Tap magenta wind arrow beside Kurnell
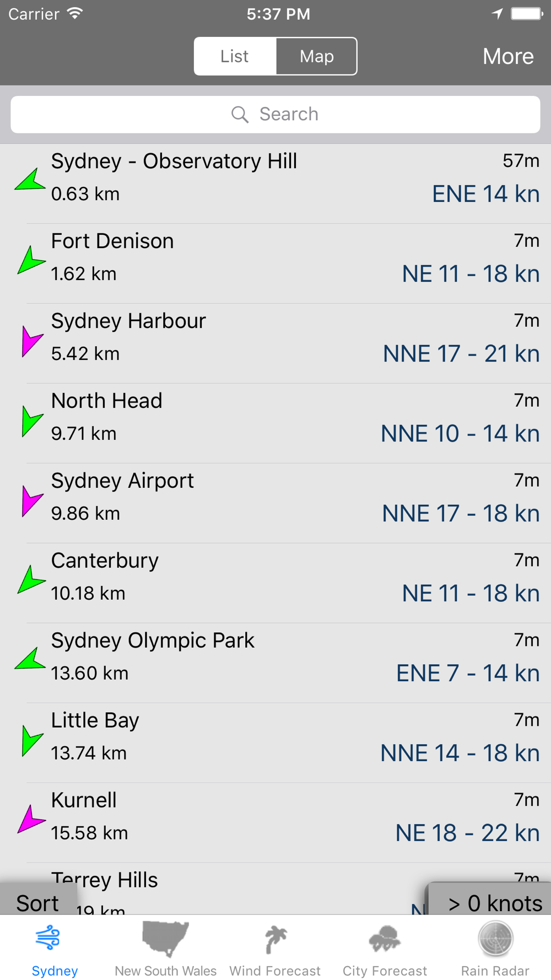Screen dimensions: 551x980 point(31,819)
